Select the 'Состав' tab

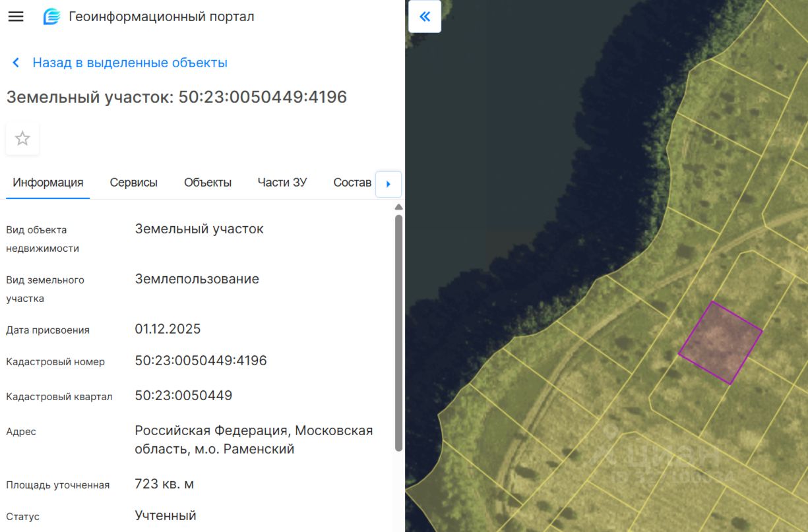[x=352, y=183]
